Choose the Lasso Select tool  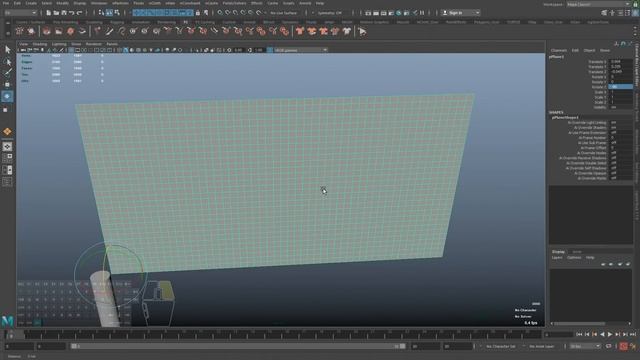coord(7,62)
